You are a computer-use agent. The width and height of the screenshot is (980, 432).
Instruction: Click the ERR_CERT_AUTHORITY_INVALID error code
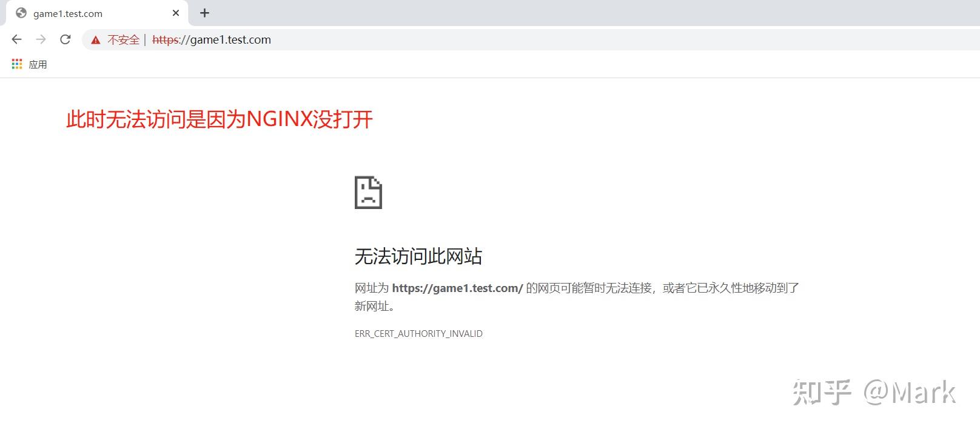pos(418,334)
